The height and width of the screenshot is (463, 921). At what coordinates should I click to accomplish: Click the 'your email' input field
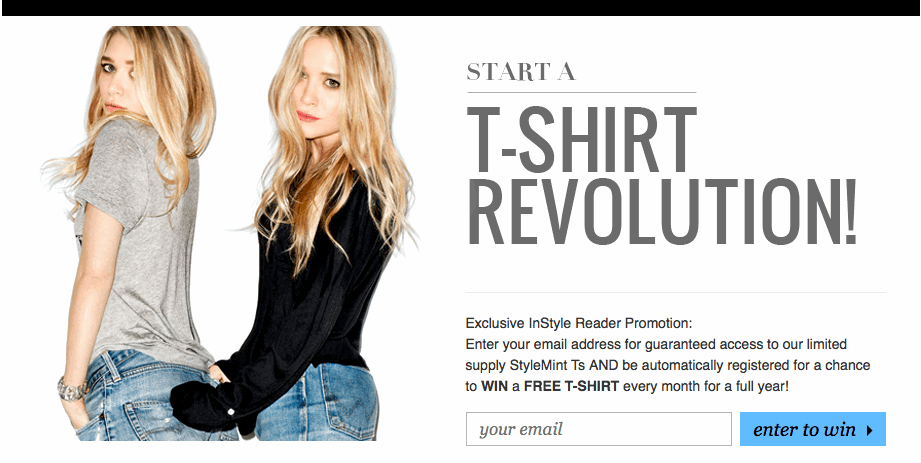pyautogui.click(x=599, y=429)
